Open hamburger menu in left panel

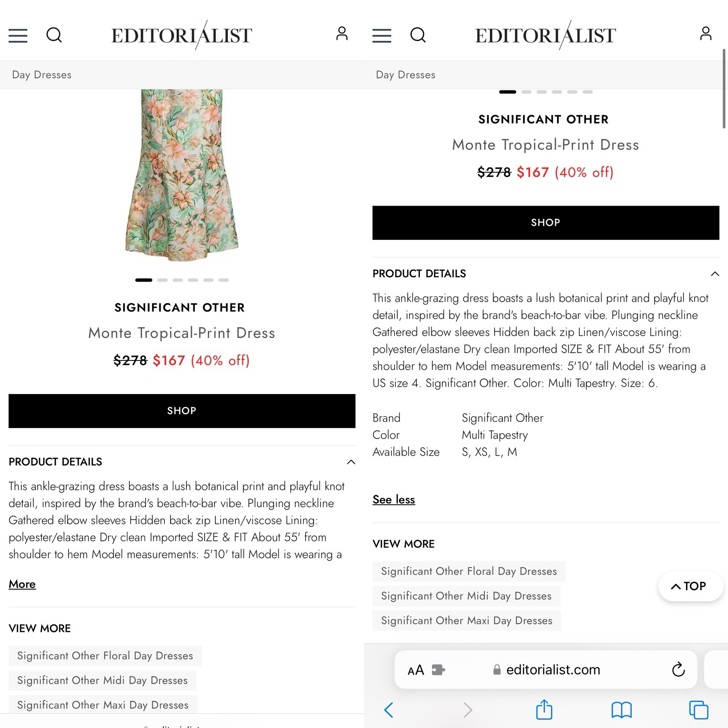tap(18, 35)
